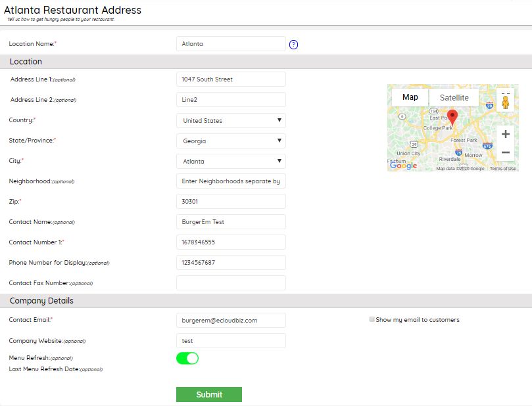Click the help icon beside Location Name

click(294, 45)
